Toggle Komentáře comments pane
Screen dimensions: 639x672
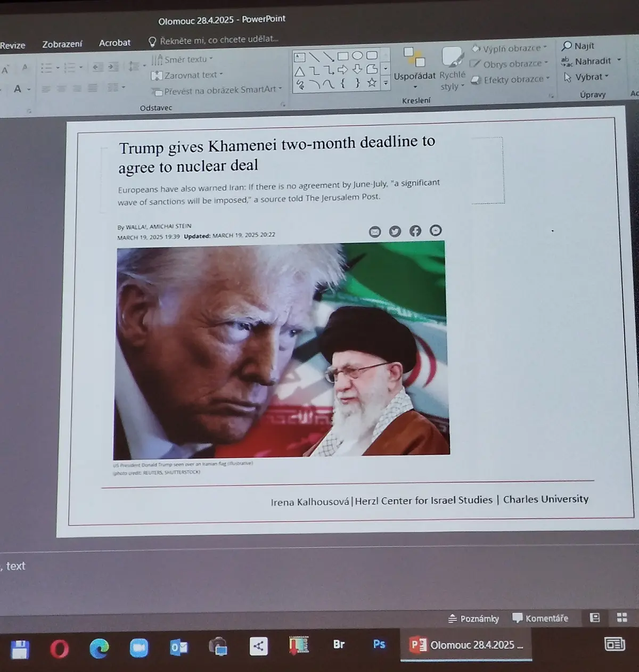540,618
